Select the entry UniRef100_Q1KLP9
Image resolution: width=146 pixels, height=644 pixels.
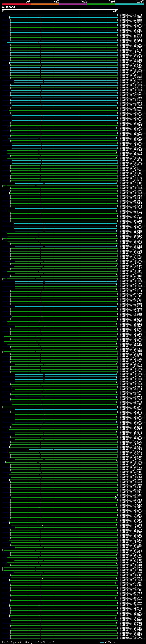pyautogui.click(x=131, y=65)
